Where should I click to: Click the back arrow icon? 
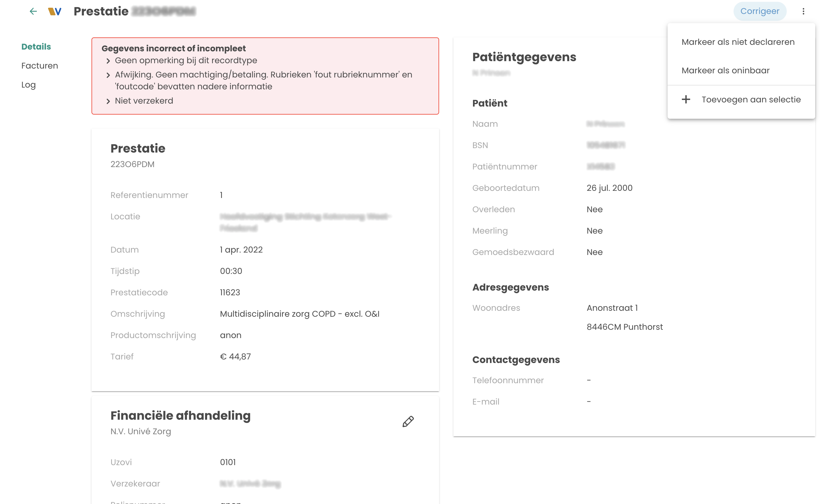coord(33,11)
